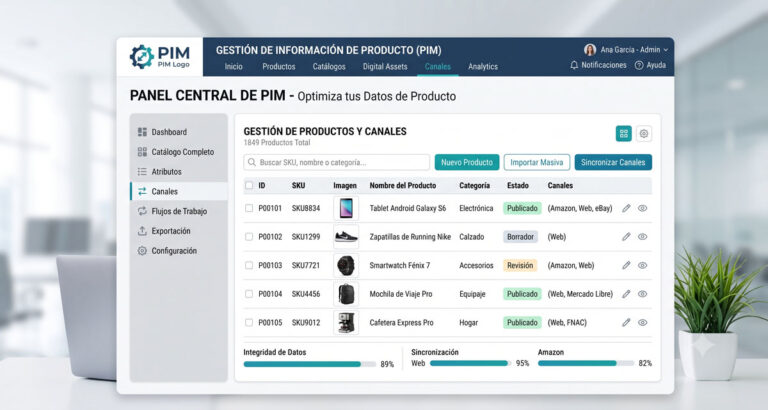Open the Inicio tab
This screenshot has height=410, width=768.
[x=234, y=67]
